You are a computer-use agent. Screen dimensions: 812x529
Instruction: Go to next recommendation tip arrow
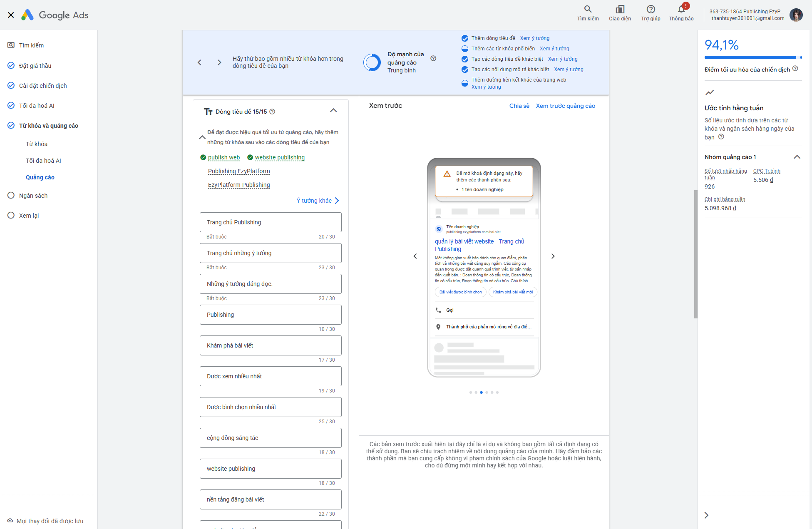coord(219,62)
